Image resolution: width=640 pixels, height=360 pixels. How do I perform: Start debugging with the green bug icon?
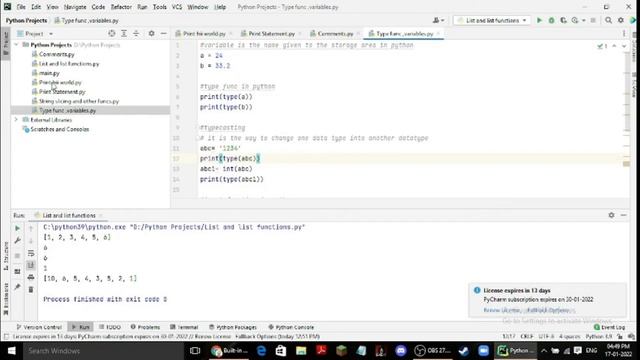tap(551, 20)
